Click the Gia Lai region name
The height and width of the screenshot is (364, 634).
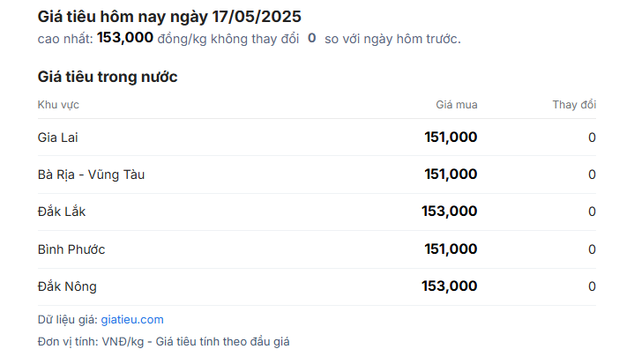point(57,137)
